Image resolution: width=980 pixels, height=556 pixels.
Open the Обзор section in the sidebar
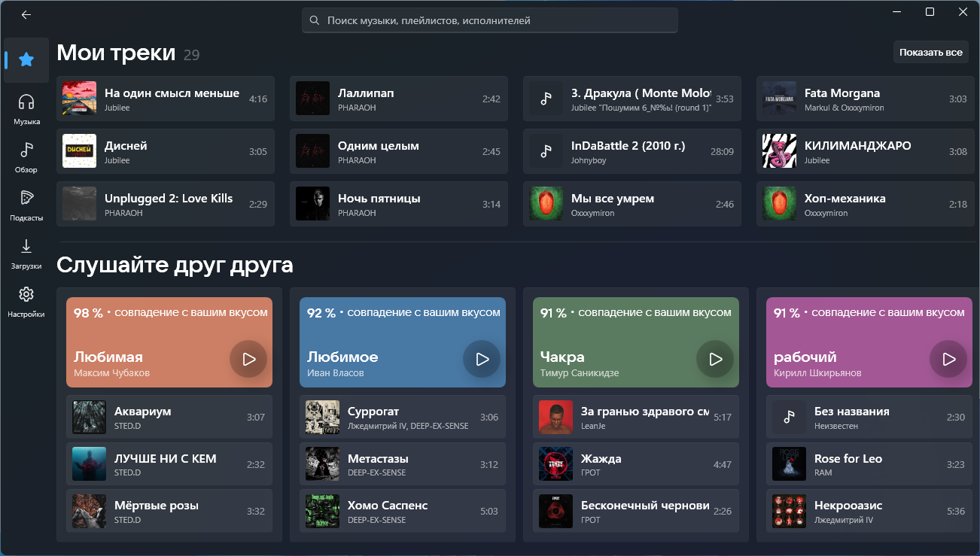coord(26,156)
